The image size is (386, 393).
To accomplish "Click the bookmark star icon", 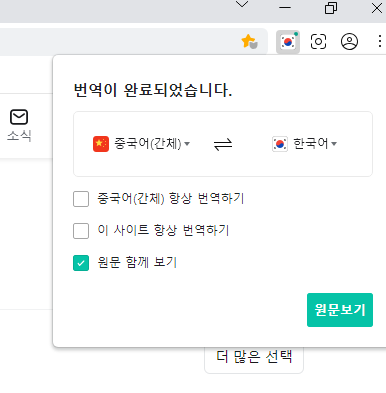I will [249, 42].
